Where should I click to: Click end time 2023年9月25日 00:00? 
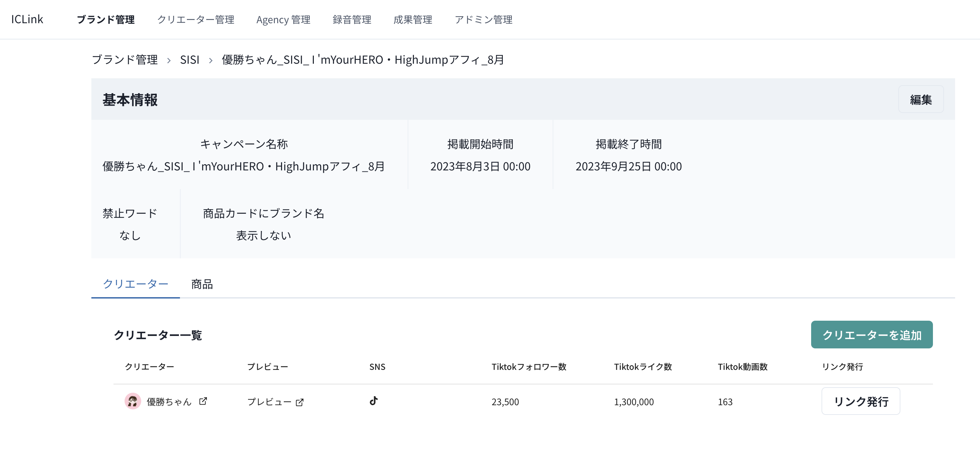[x=628, y=166]
